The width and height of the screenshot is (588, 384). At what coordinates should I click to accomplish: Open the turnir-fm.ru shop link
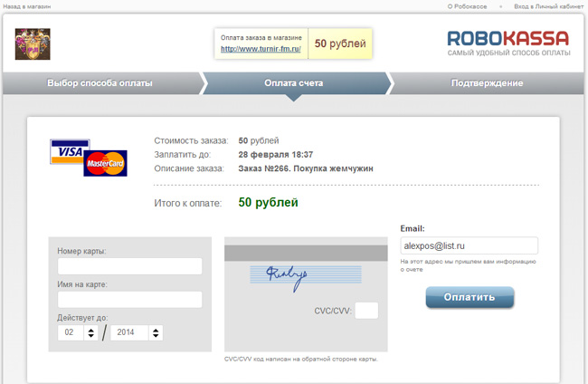click(261, 49)
